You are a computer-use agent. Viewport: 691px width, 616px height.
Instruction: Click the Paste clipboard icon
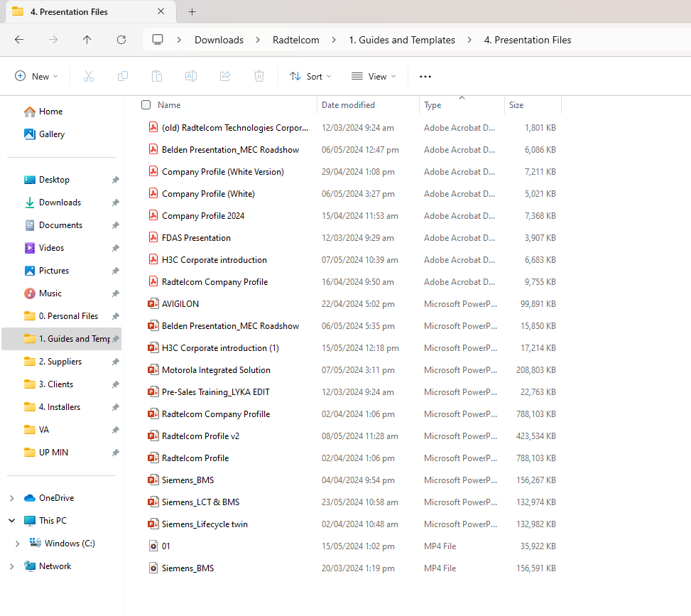(x=157, y=76)
